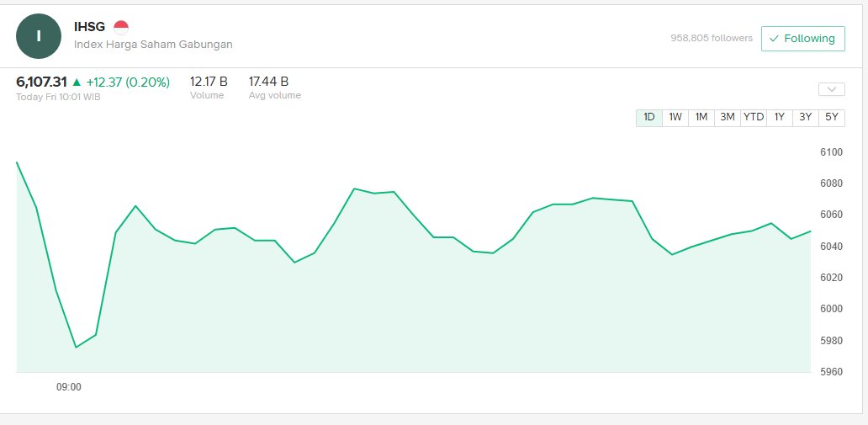Click the +12.37 (0.20%) change value

pyautogui.click(x=128, y=82)
